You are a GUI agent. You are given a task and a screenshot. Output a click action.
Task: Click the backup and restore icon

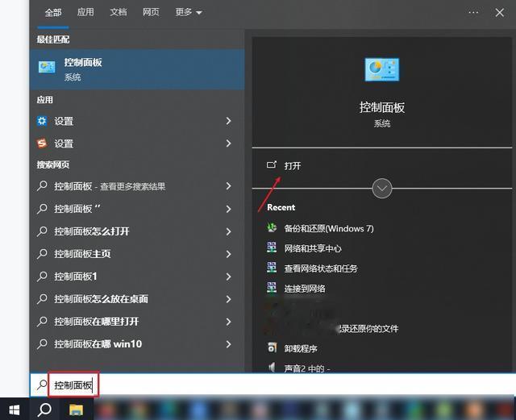coord(272,227)
